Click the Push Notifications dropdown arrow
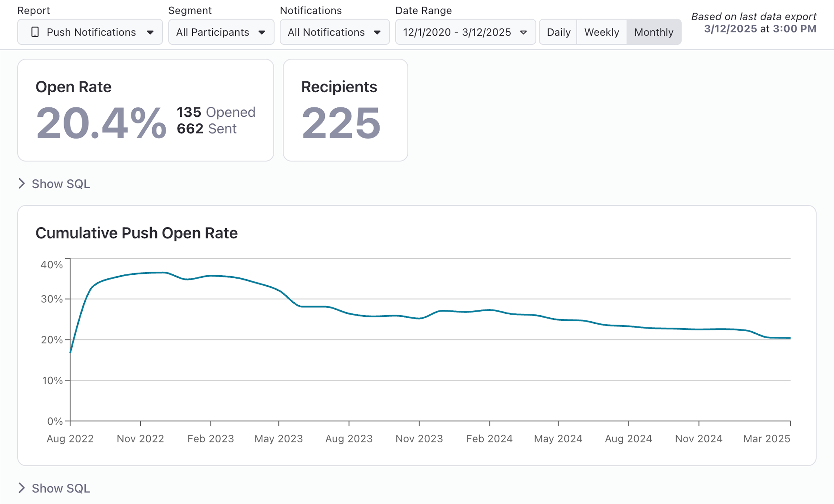The width and height of the screenshot is (834, 504). pyautogui.click(x=150, y=33)
